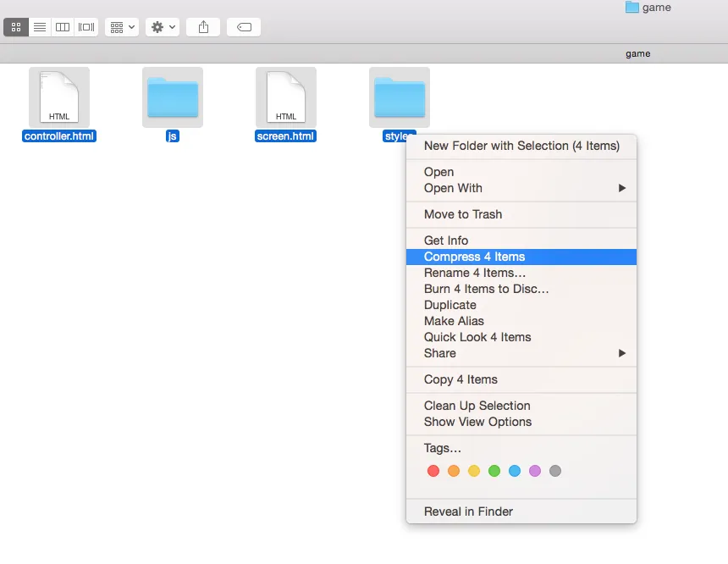
Task: Choose Quick Look 4 Items
Action: (x=521, y=337)
